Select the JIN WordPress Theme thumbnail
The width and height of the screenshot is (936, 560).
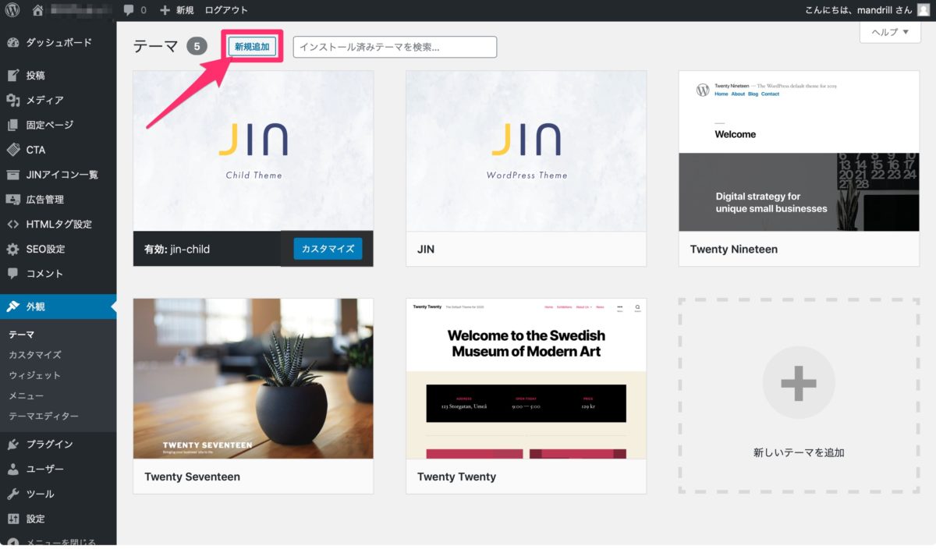tap(526, 151)
